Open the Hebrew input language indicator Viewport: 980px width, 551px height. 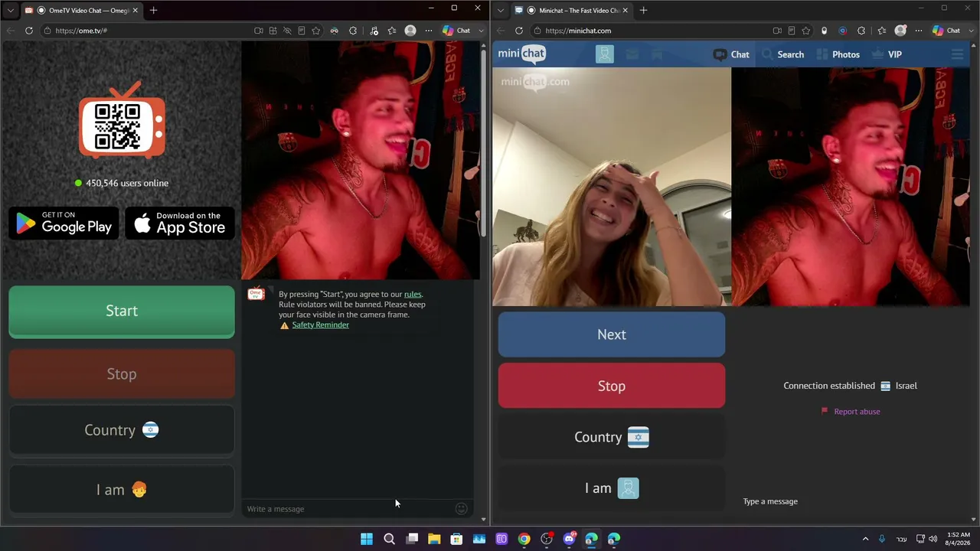[x=902, y=539]
